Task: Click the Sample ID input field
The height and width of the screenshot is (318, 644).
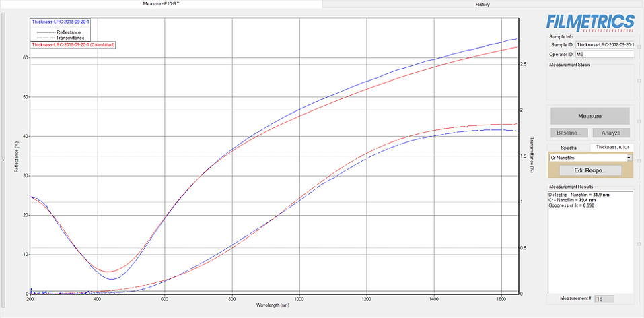Action: (604, 44)
